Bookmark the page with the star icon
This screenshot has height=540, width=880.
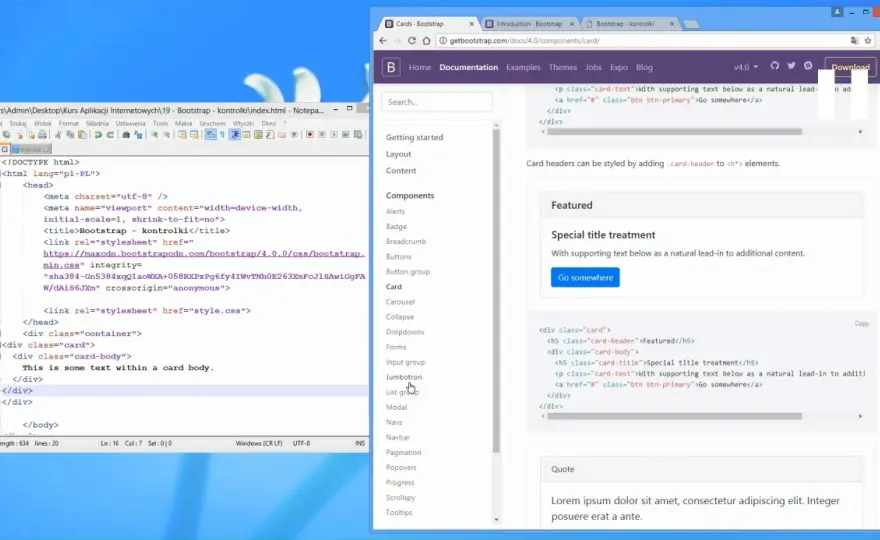pos(868,40)
